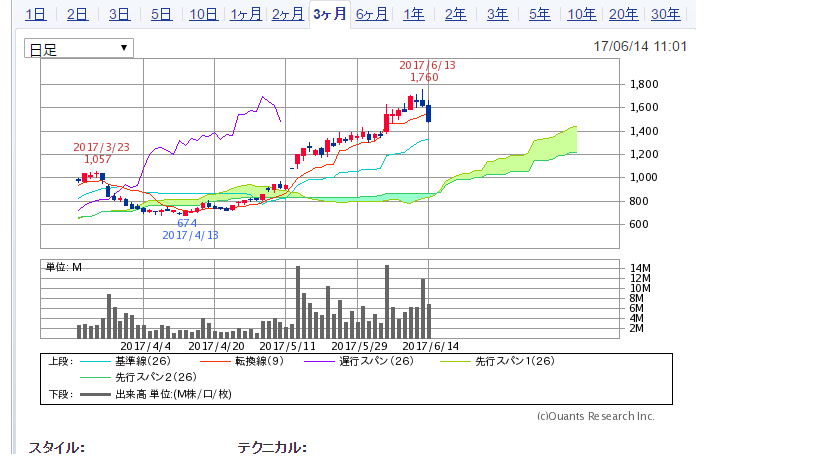Switch chart to 20年 range
Image resolution: width=819 pixels, height=460 pixels.
click(623, 15)
